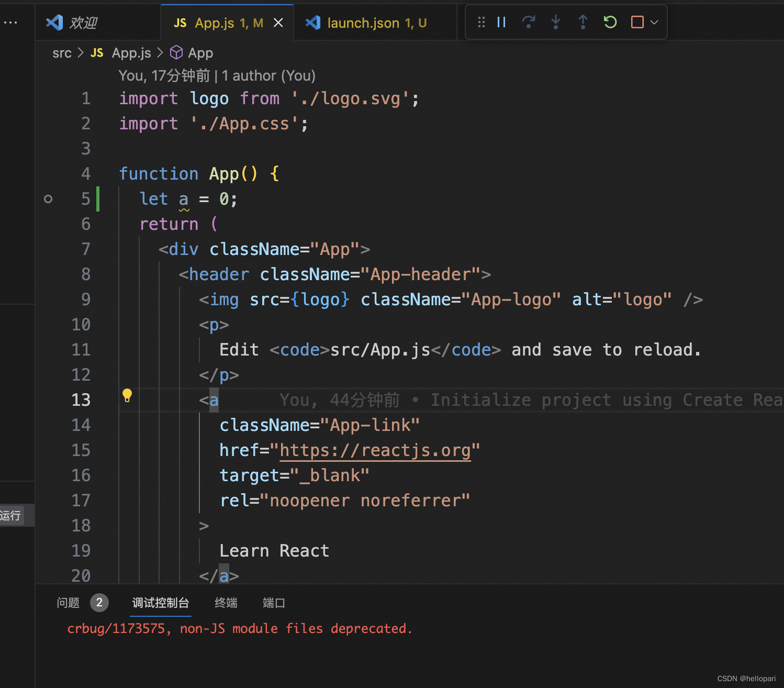Click the variable a on line 5

tap(184, 199)
